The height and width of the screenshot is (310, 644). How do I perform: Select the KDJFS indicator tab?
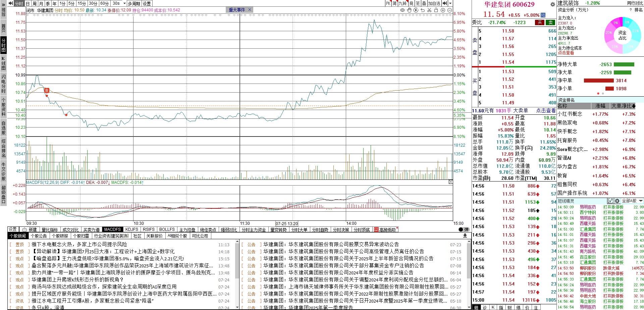132,229
